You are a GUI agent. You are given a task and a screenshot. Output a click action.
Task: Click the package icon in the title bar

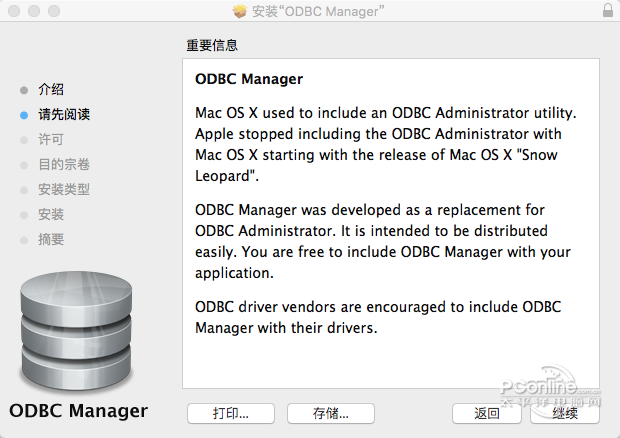239,10
